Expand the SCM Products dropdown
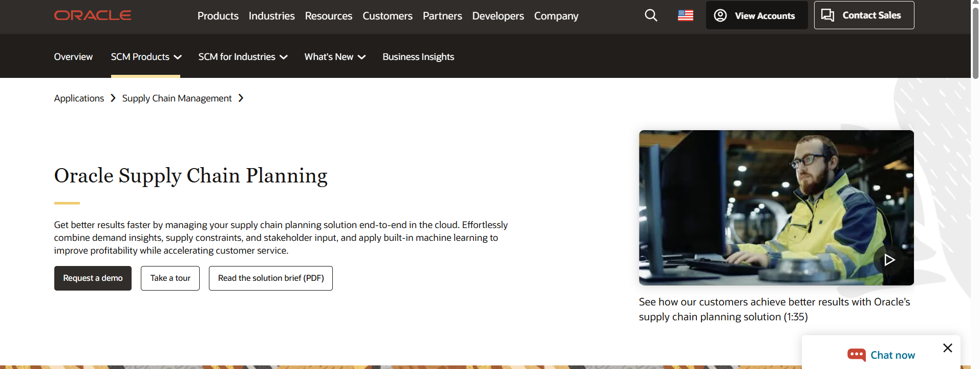 [146, 57]
